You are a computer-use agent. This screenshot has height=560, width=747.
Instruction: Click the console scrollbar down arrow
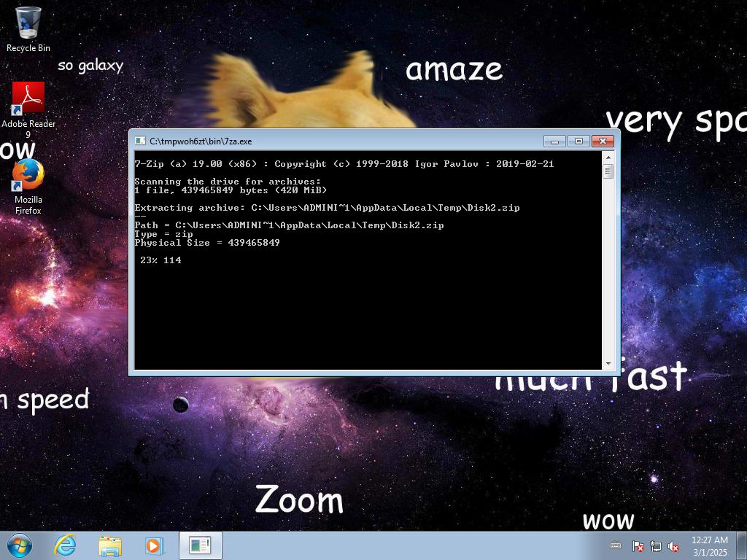608,364
